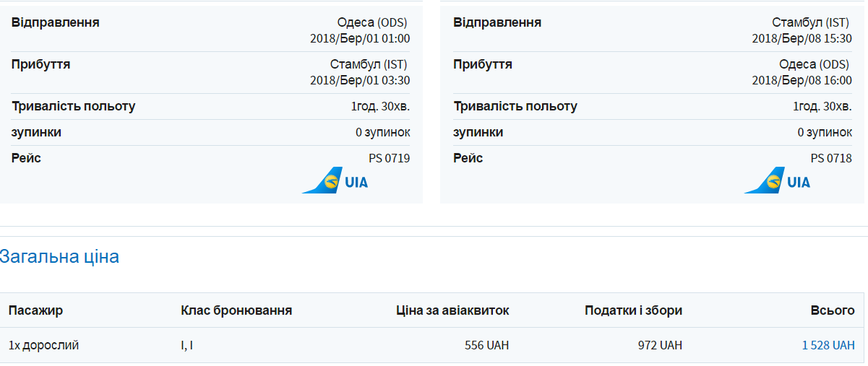Click the Клас бронювання column header

point(236,310)
